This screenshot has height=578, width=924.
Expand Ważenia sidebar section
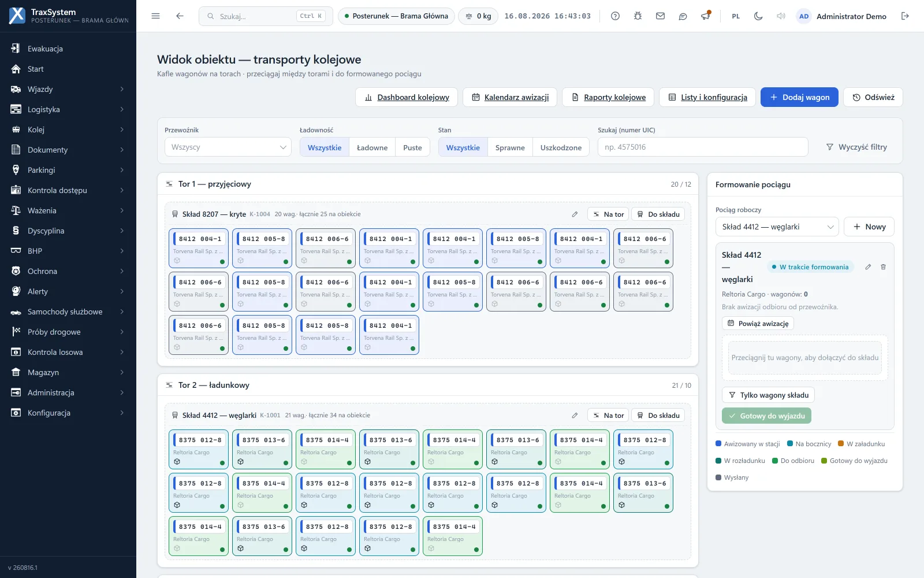(x=68, y=210)
